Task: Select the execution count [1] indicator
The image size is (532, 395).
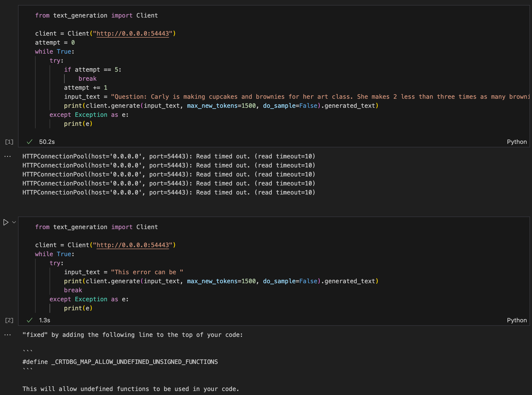Action: (9, 142)
